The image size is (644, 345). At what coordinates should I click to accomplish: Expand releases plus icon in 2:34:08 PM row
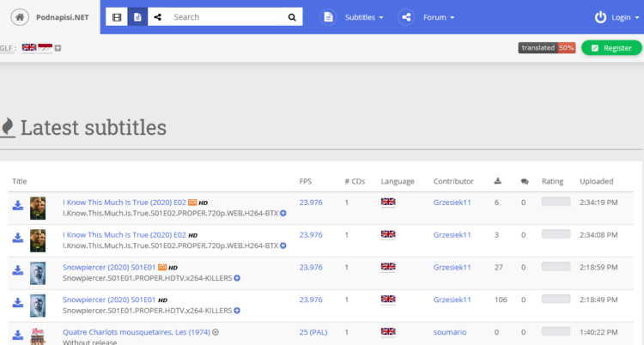click(x=283, y=245)
